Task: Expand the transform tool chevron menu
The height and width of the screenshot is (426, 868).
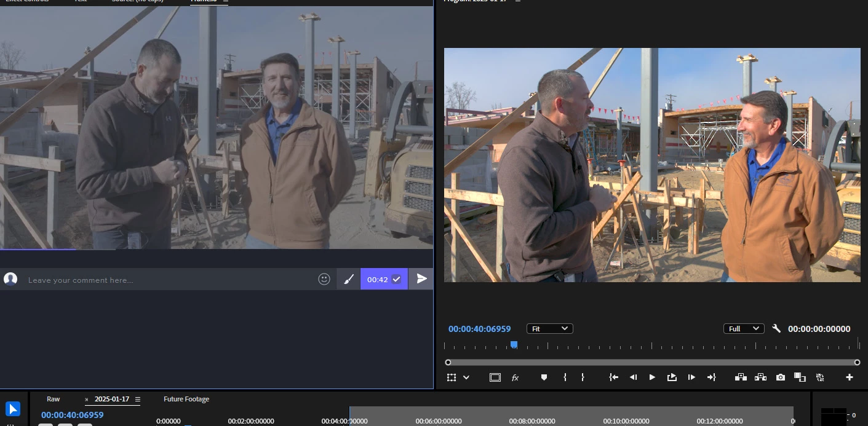Action: [466, 377]
